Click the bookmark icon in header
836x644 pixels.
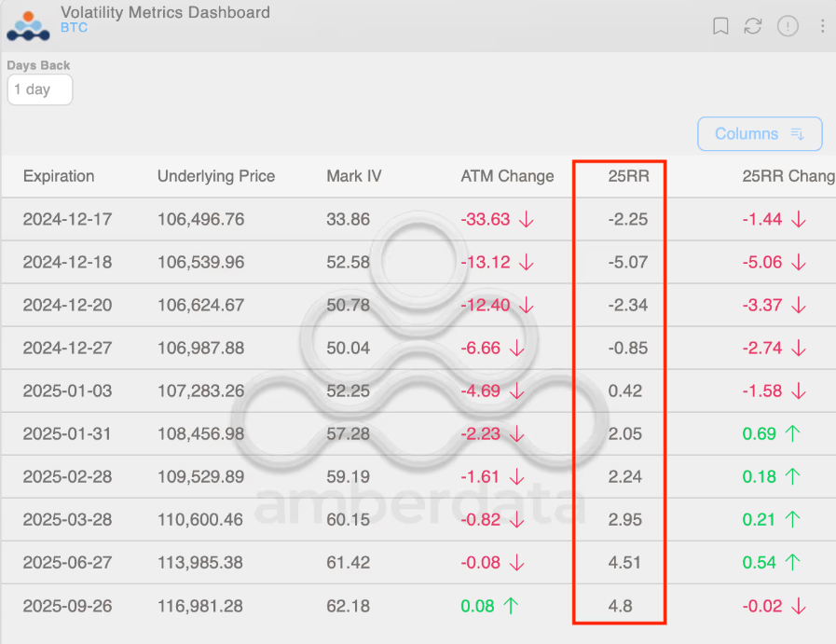click(x=720, y=25)
